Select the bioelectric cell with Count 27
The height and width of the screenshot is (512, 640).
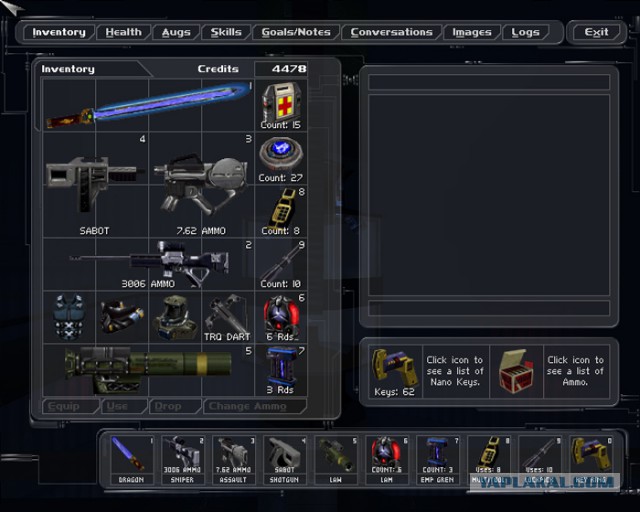(x=281, y=158)
